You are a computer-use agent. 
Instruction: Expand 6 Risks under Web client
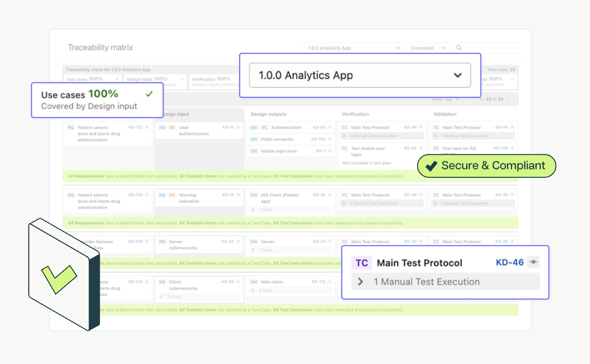pos(290,291)
